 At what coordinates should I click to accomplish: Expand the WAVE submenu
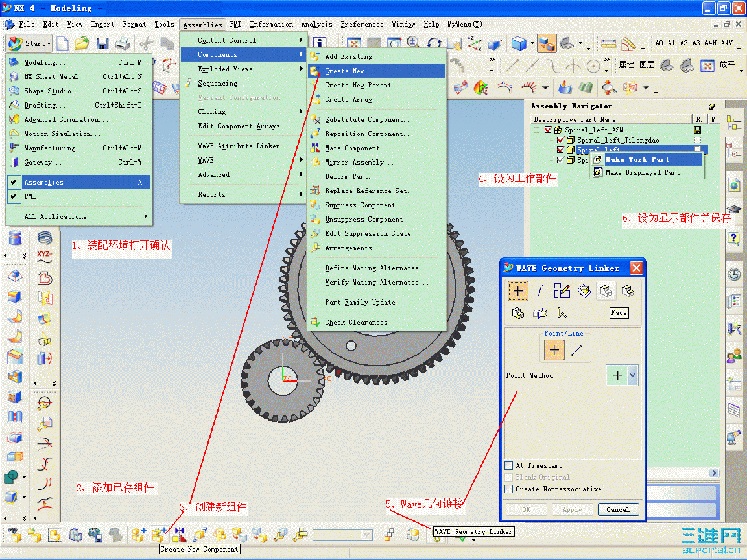243,161
